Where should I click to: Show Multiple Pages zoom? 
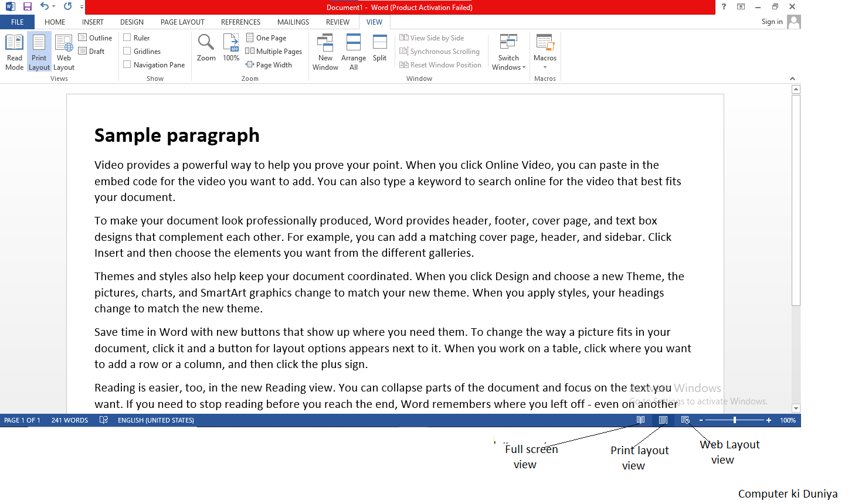tap(274, 51)
